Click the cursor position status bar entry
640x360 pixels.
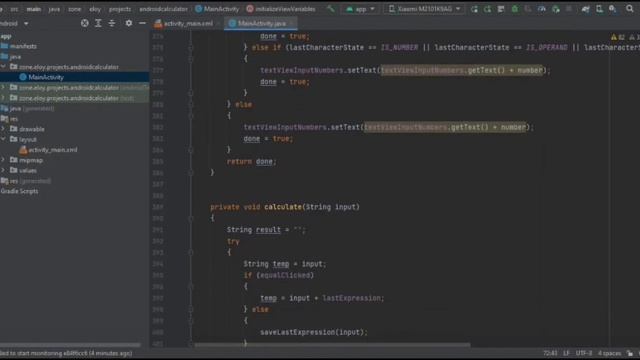[x=550, y=353]
